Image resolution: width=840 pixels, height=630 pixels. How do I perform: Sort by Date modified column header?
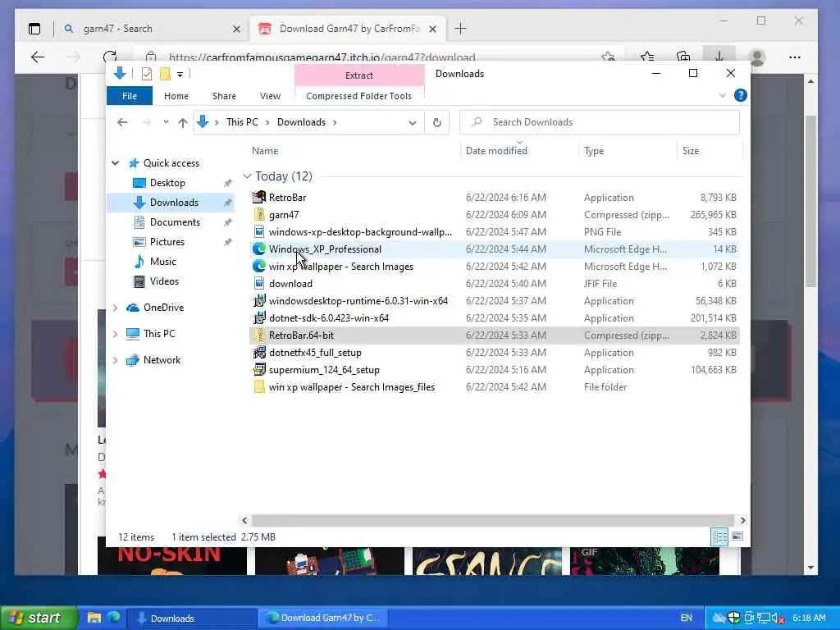click(496, 151)
